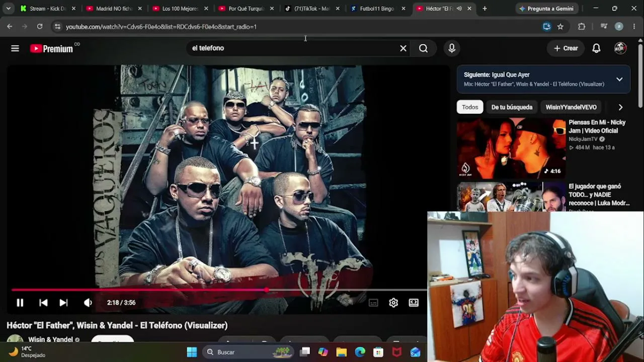Collapse the mix playlist panel chevron

(619, 79)
